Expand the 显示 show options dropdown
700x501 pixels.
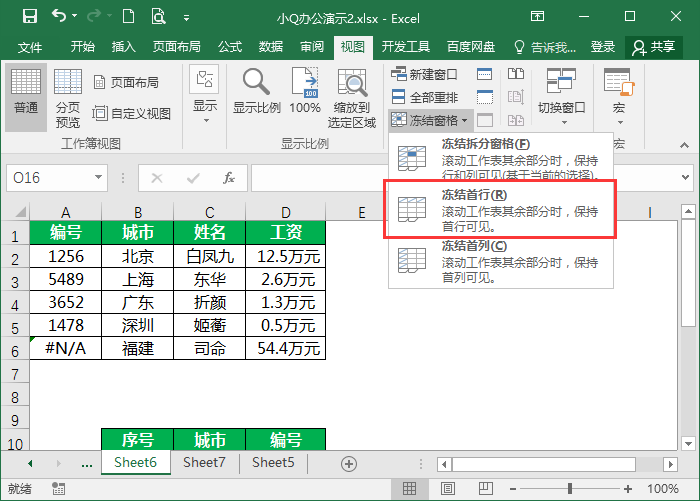[205, 96]
